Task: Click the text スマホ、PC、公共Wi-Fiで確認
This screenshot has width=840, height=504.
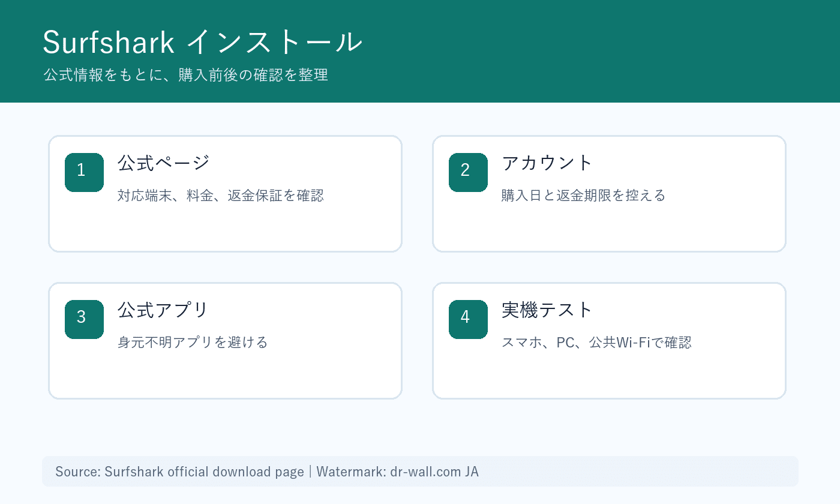Action: pyautogui.click(x=596, y=343)
